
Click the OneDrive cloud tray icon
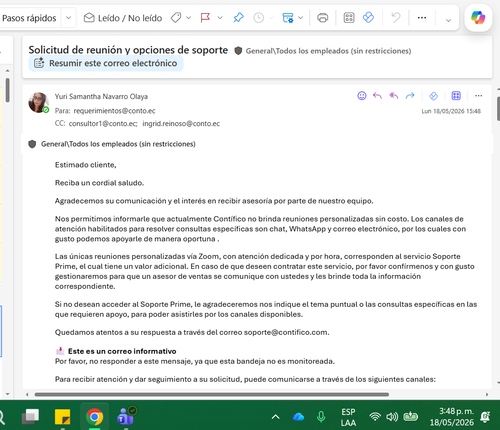tap(298, 417)
